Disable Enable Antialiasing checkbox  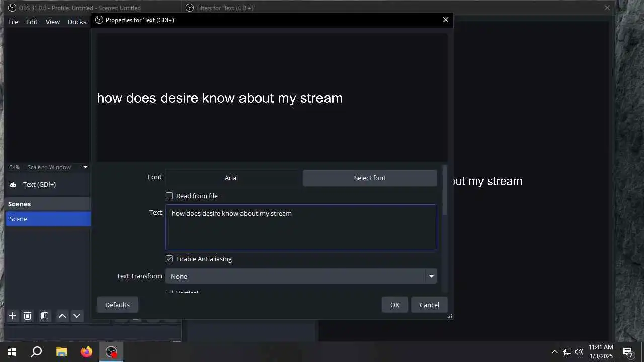point(169,259)
